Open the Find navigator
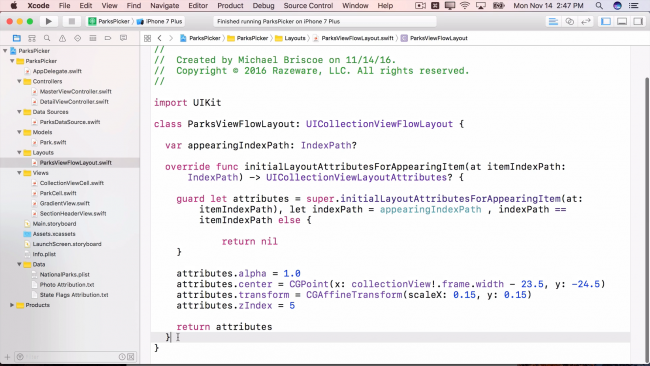Image resolution: width=650 pixels, height=366 pixels. 47,38
